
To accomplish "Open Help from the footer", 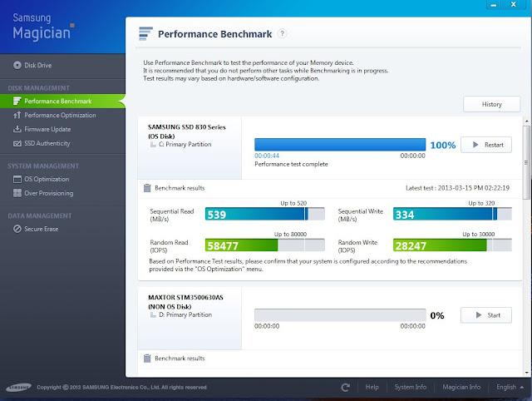I will (x=372, y=387).
